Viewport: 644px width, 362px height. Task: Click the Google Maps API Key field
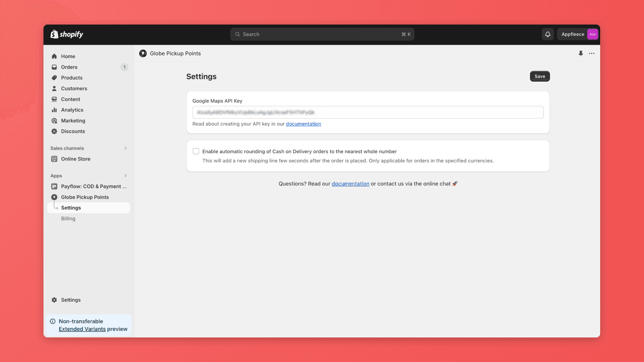point(368,112)
